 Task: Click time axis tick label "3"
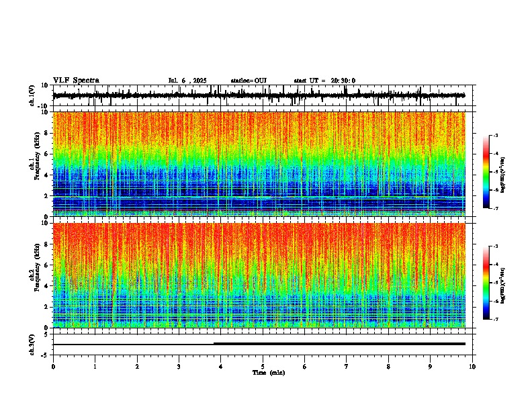[179, 367]
